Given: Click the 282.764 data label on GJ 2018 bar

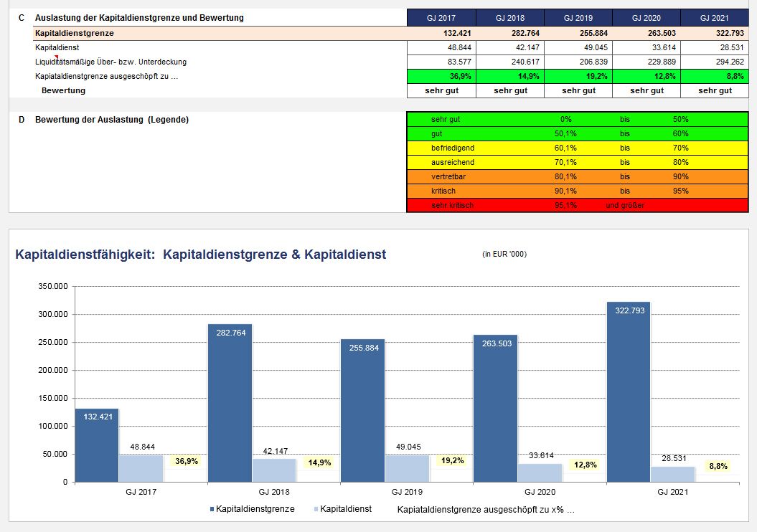Looking at the screenshot, I should 230,333.
